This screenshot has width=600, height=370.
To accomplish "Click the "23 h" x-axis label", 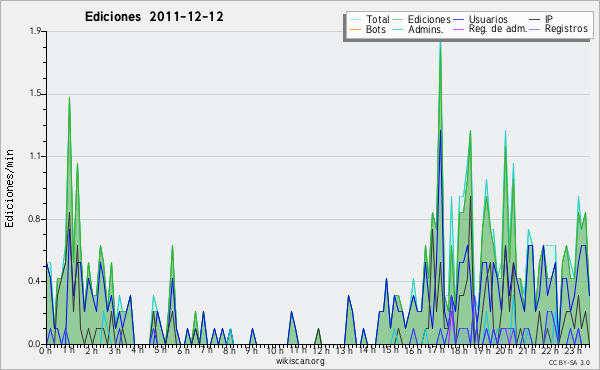I will pos(573,350).
